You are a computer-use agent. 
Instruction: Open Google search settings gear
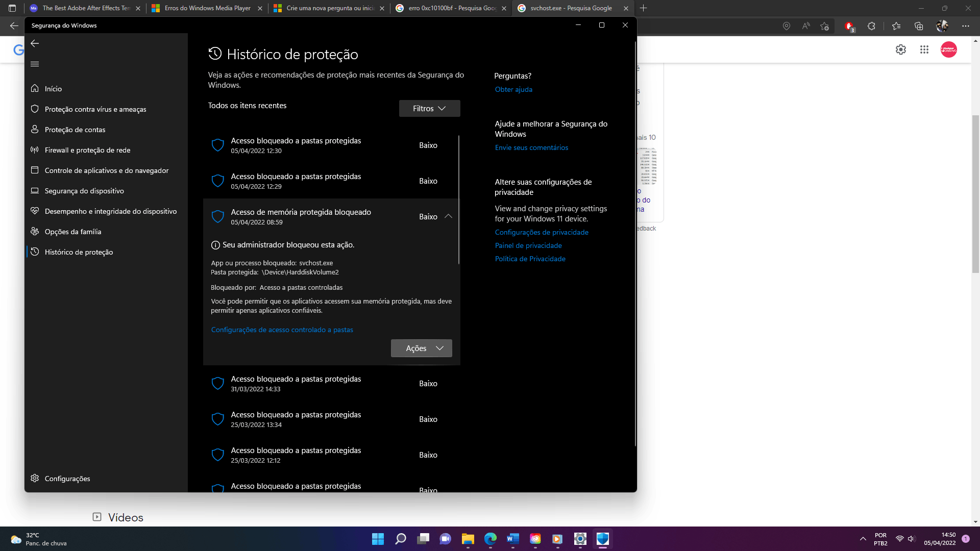coord(901,49)
